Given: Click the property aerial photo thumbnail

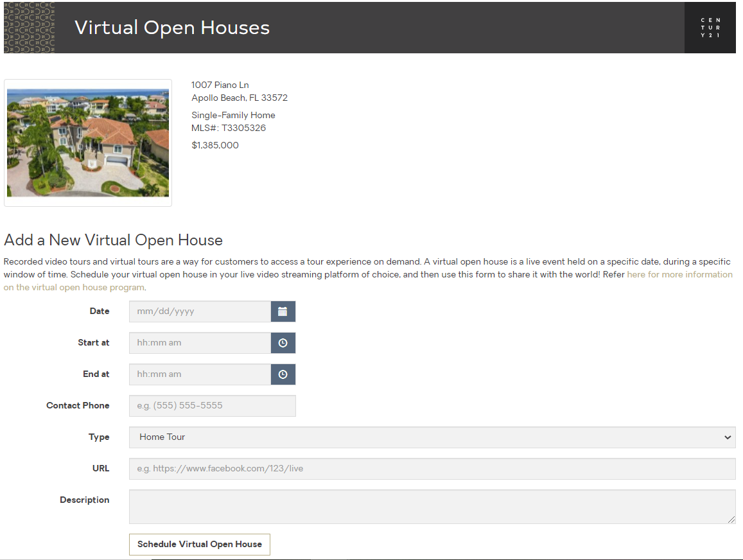Looking at the screenshot, I should pos(88,143).
